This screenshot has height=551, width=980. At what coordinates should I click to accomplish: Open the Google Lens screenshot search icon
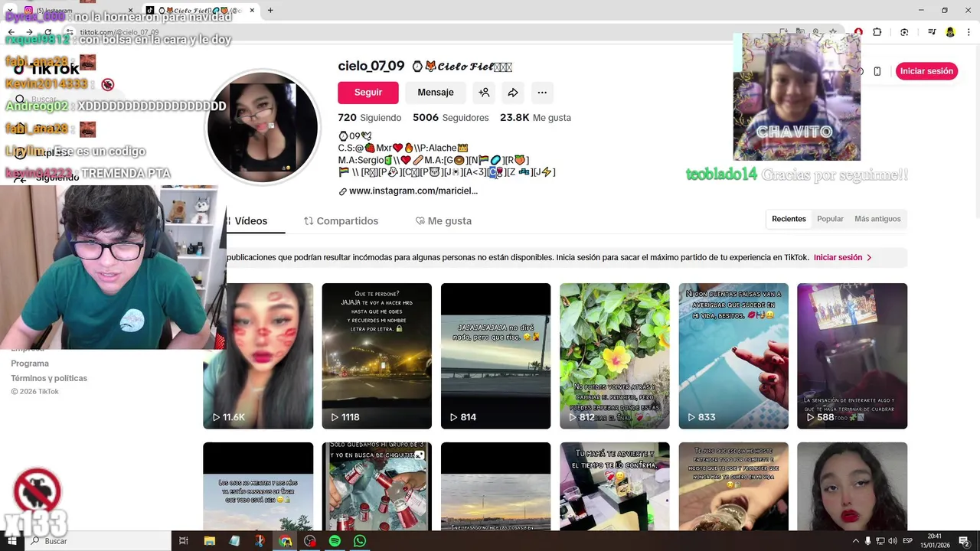[x=904, y=32]
